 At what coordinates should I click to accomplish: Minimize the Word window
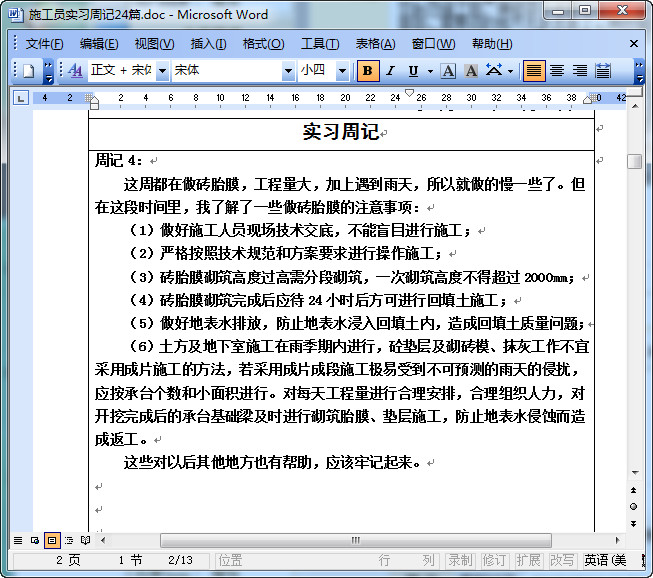558,11
